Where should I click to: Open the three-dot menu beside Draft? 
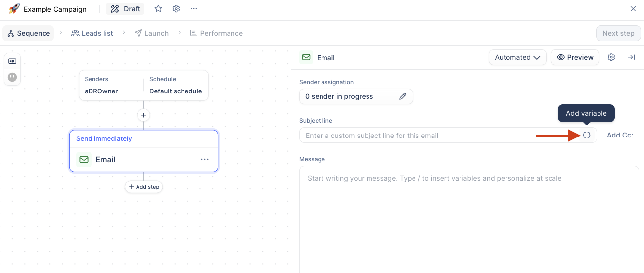click(x=194, y=9)
